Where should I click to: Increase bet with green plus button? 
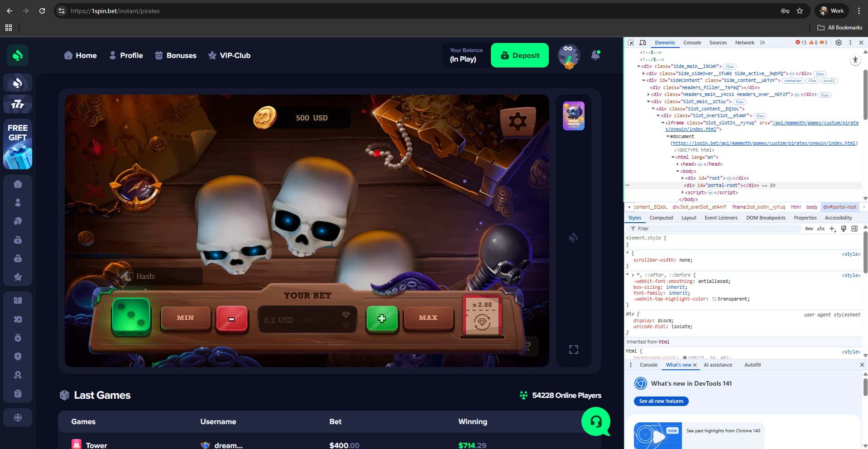tap(382, 318)
